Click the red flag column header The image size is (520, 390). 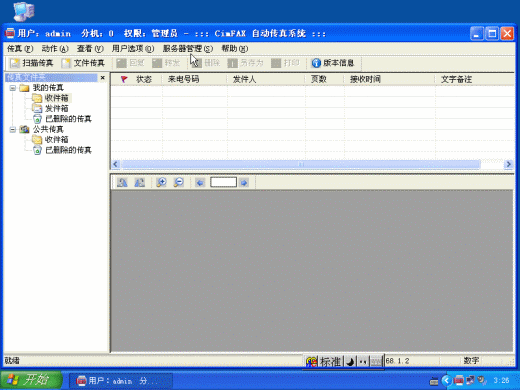pos(124,79)
